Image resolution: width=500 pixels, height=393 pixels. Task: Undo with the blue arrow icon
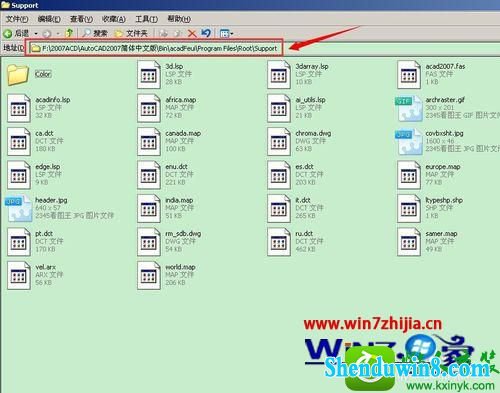(x=206, y=33)
